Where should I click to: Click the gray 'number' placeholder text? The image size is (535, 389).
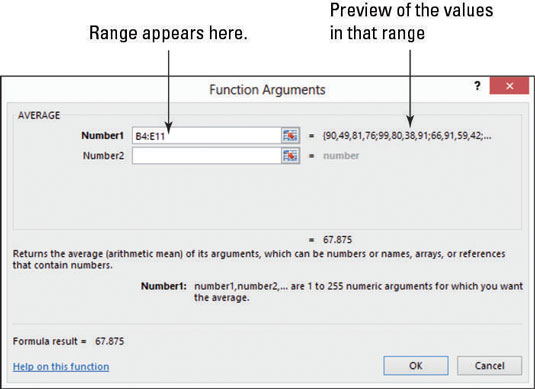click(341, 156)
